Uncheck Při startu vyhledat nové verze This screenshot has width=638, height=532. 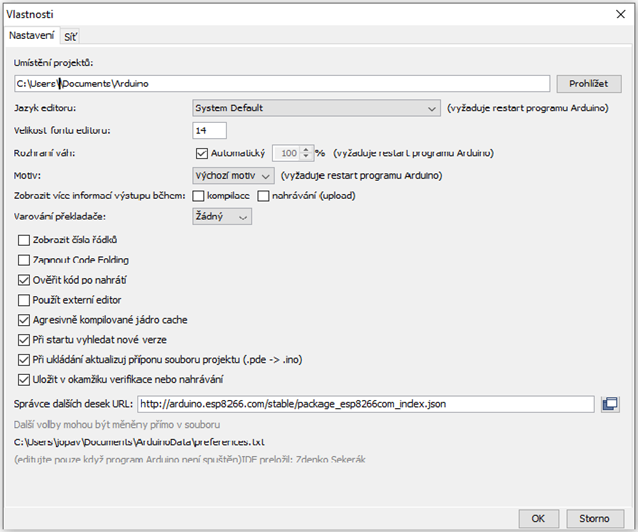click(x=25, y=340)
